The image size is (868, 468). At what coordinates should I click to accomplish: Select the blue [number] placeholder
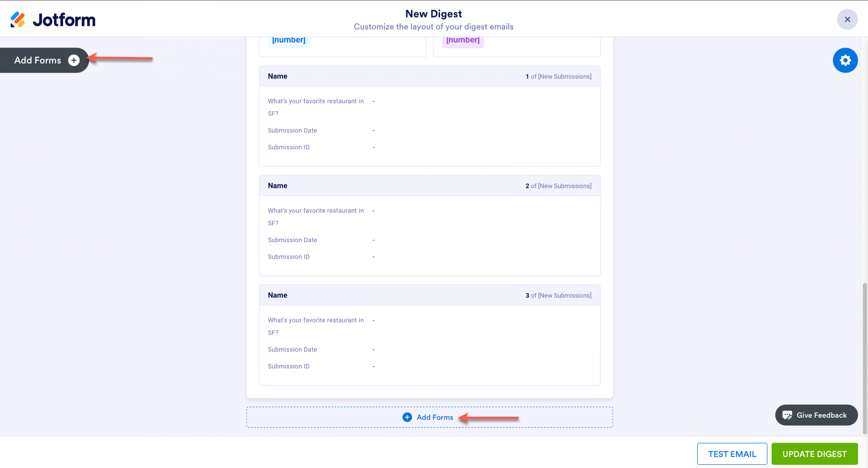289,40
